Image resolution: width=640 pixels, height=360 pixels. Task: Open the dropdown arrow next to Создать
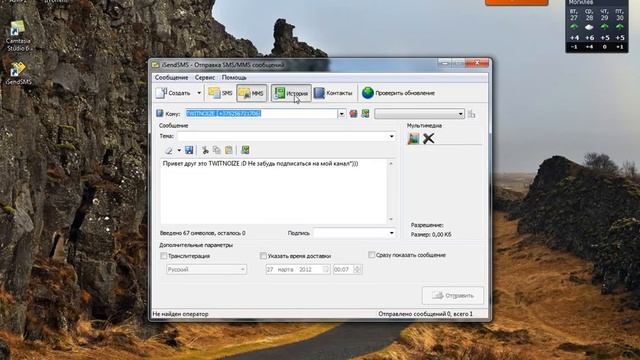pos(199,93)
